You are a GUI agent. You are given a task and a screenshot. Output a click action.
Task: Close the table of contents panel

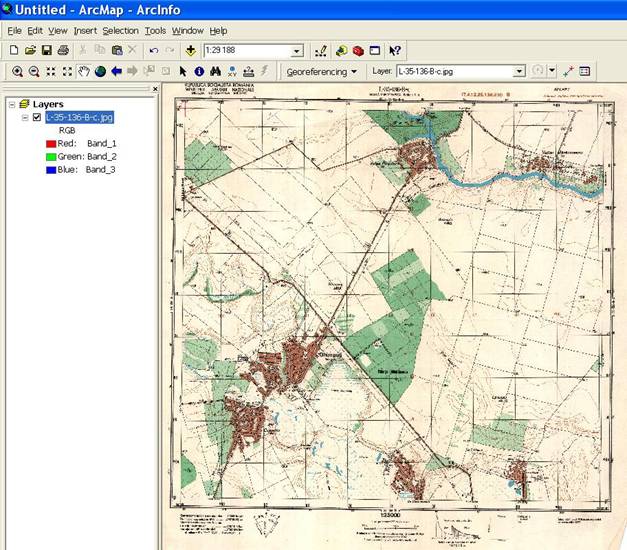point(155,90)
